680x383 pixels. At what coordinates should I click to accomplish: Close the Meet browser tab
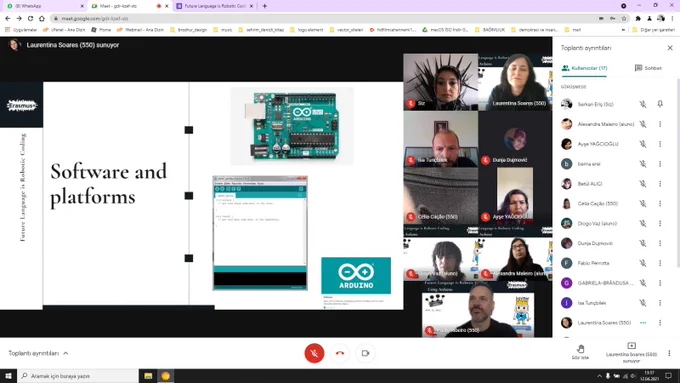(x=167, y=6)
